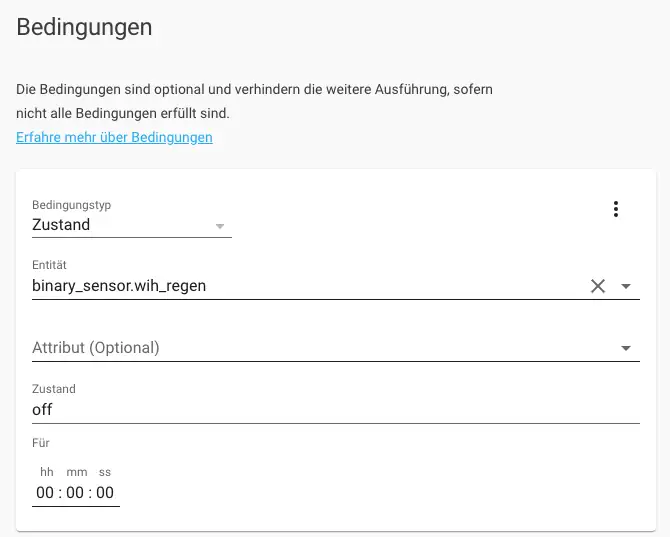Select the 'Zustand' condition type value
670x537 pixels.
point(62,225)
